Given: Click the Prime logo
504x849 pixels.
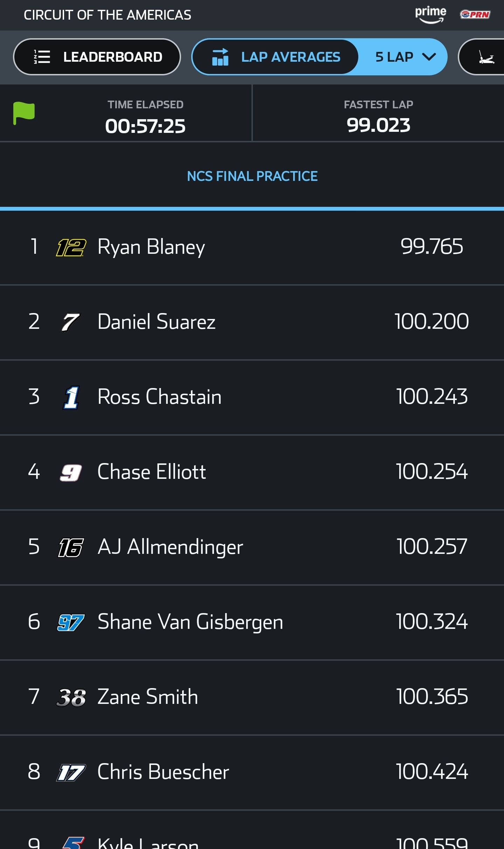Looking at the screenshot, I should 430,15.
